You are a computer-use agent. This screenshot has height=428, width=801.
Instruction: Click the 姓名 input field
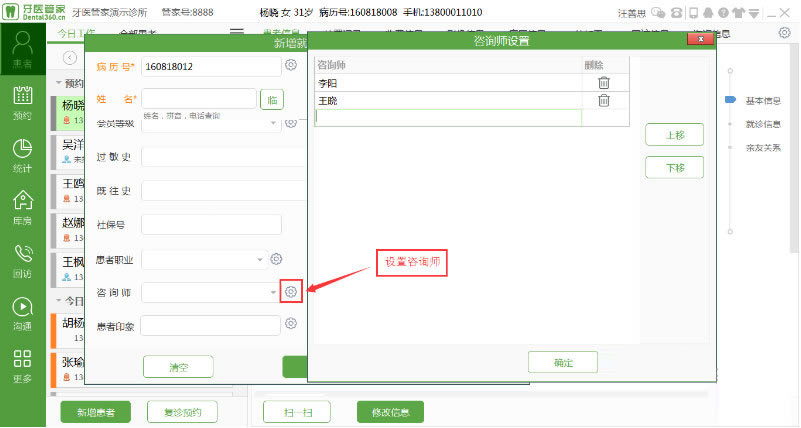coord(199,99)
